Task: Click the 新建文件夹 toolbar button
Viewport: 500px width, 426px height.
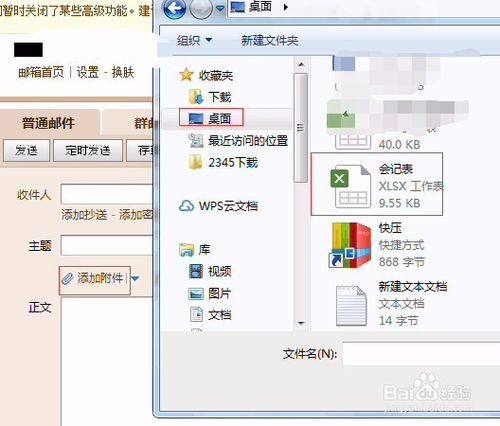Action: click(x=270, y=40)
